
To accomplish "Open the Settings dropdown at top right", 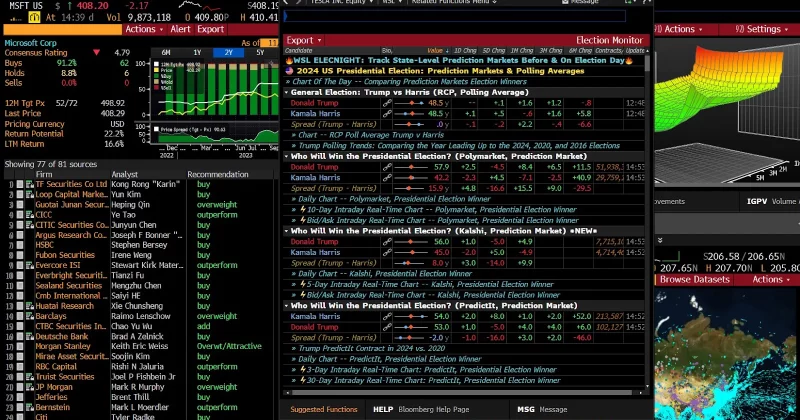I will click(761, 29).
